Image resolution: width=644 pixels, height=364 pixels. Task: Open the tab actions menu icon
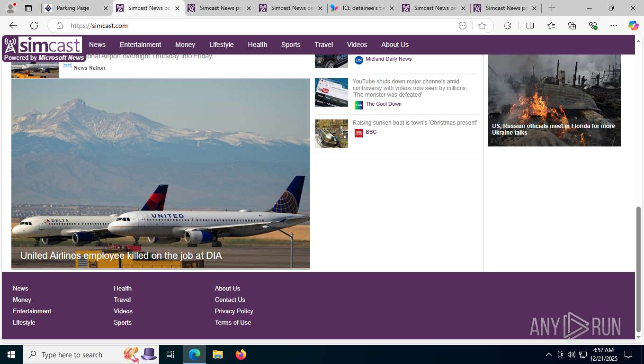pyautogui.click(x=28, y=8)
